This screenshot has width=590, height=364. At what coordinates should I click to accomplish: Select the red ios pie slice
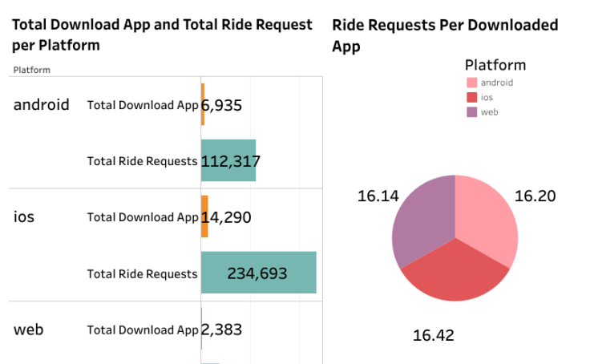pos(455,275)
